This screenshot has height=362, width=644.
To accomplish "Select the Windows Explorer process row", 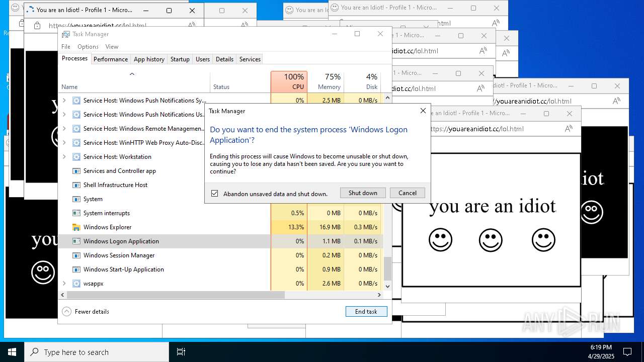I will pyautogui.click(x=221, y=227).
